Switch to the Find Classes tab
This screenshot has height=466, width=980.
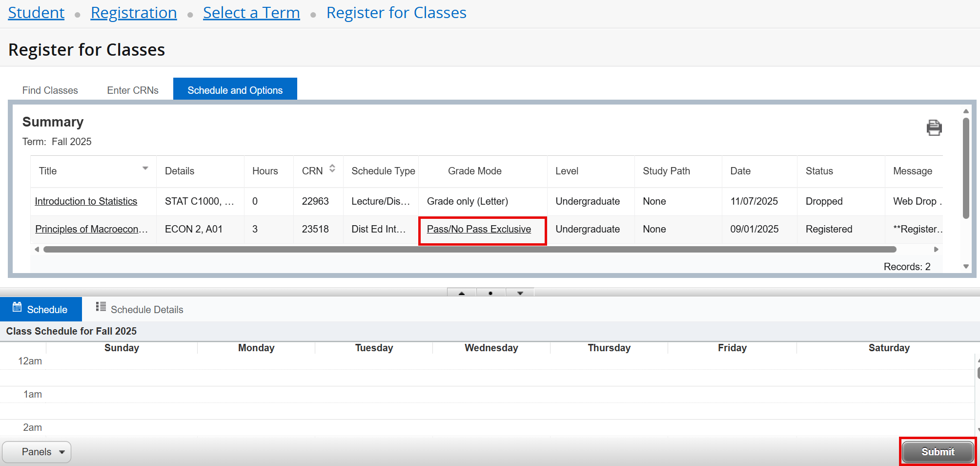click(50, 90)
